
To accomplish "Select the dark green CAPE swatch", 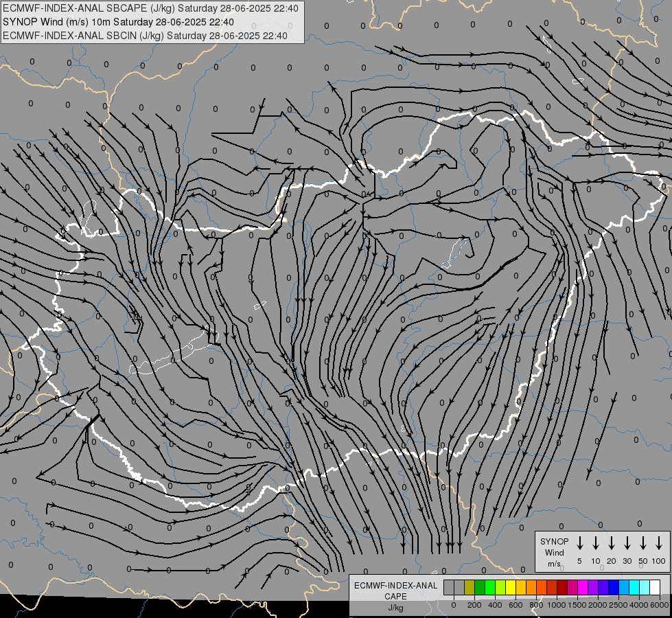I will (x=480, y=587).
